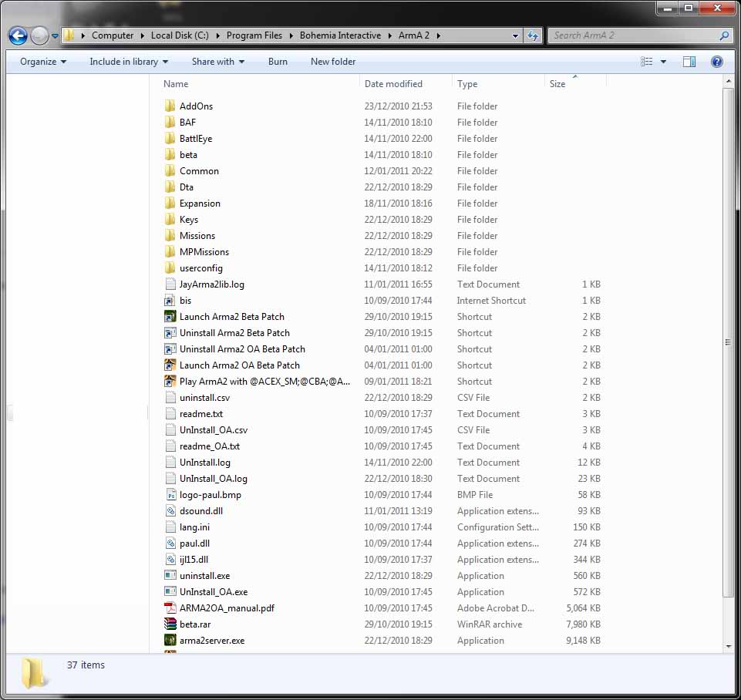This screenshot has height=700, width=741.
Task: Click the Search ArmA 2 field
Action: click(634, 35)
